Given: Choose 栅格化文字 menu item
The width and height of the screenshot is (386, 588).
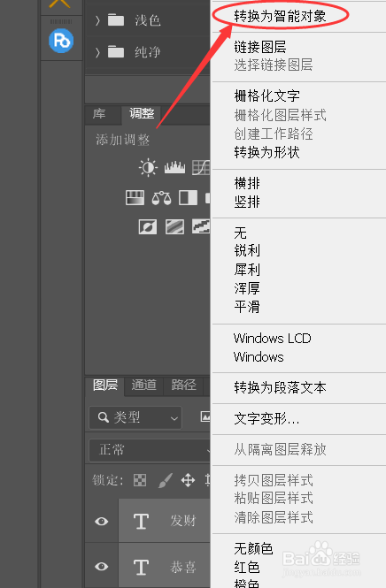Looking at the screenshot, I should coord(266,96).
